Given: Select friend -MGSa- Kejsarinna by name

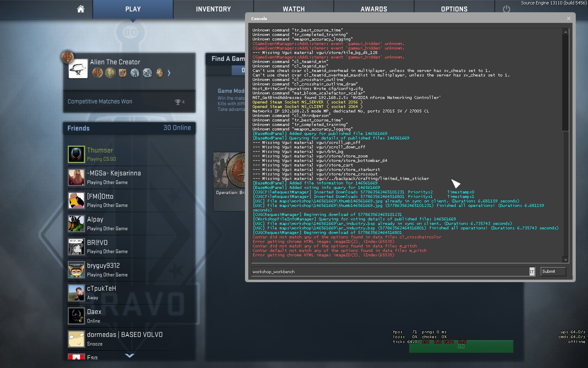Looking at the screenshot, I should pyautogui.click(x=114, y=173).
